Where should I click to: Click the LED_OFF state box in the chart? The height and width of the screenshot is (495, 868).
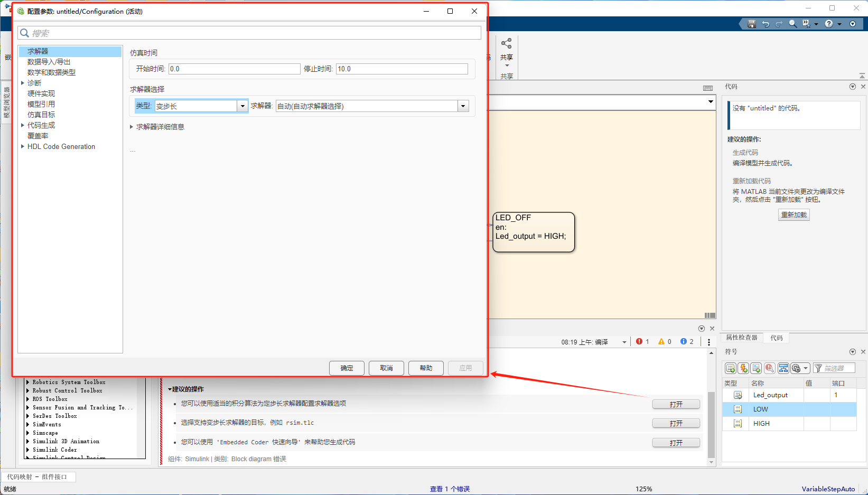click(534, 232)
